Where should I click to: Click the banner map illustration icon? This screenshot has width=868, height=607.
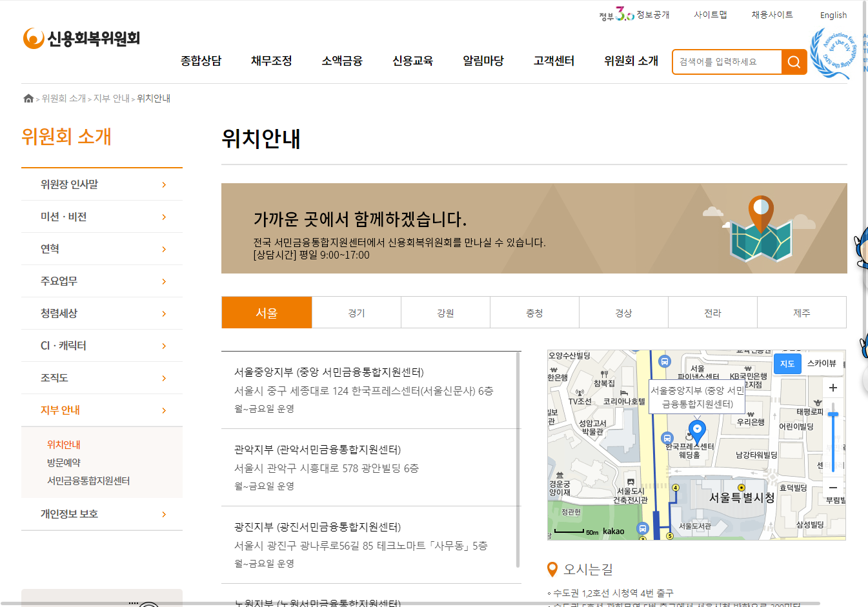(x=760, y=230)
